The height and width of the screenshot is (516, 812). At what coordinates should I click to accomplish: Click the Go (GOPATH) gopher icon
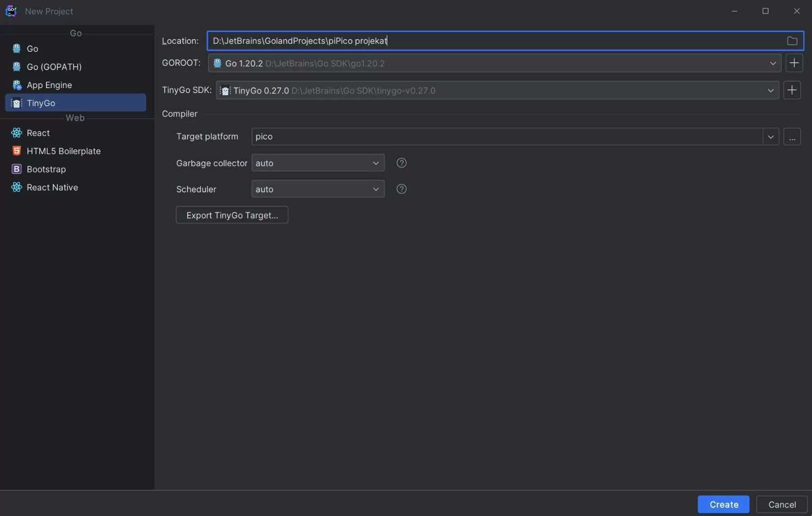click(x=17, y=66)
